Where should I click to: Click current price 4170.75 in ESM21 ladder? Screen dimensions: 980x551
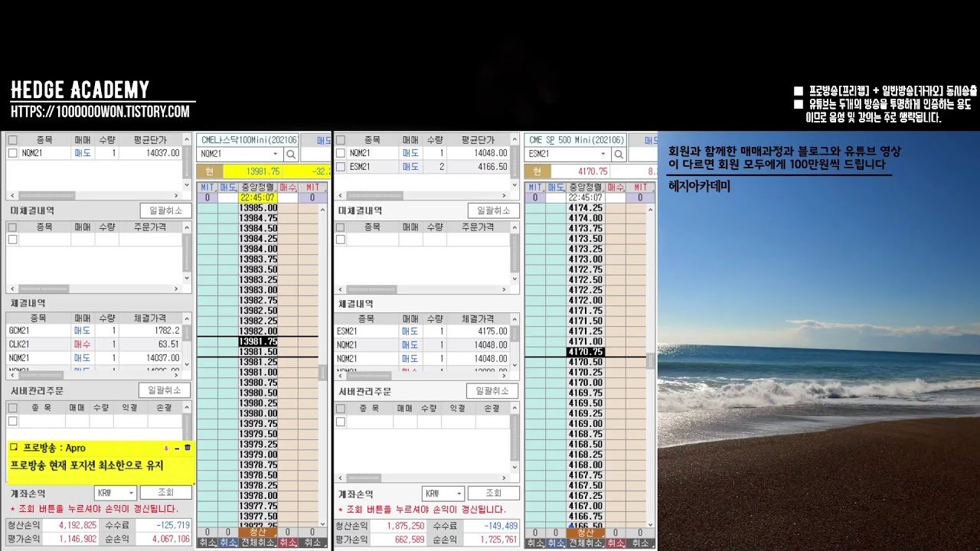[x=586, y=352]
